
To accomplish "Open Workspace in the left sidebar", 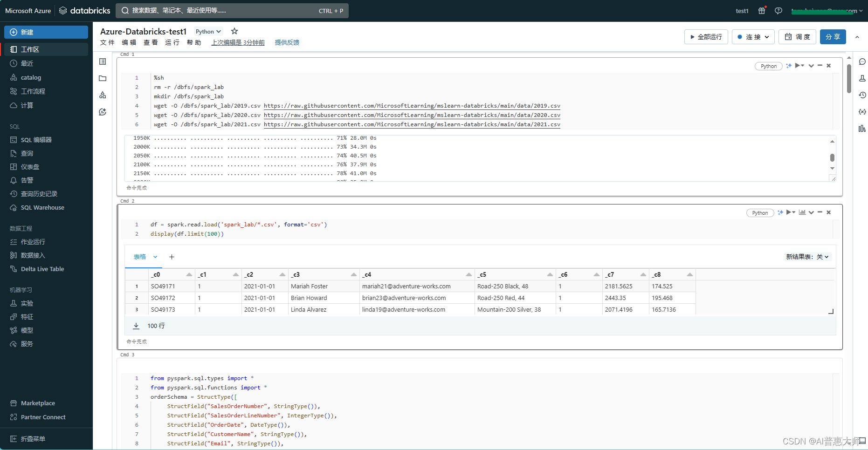I will [46, 49].
